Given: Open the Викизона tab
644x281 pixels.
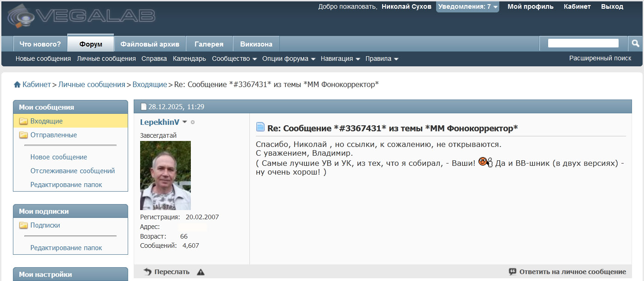Looking at the screenshot, I should point(256,44).
